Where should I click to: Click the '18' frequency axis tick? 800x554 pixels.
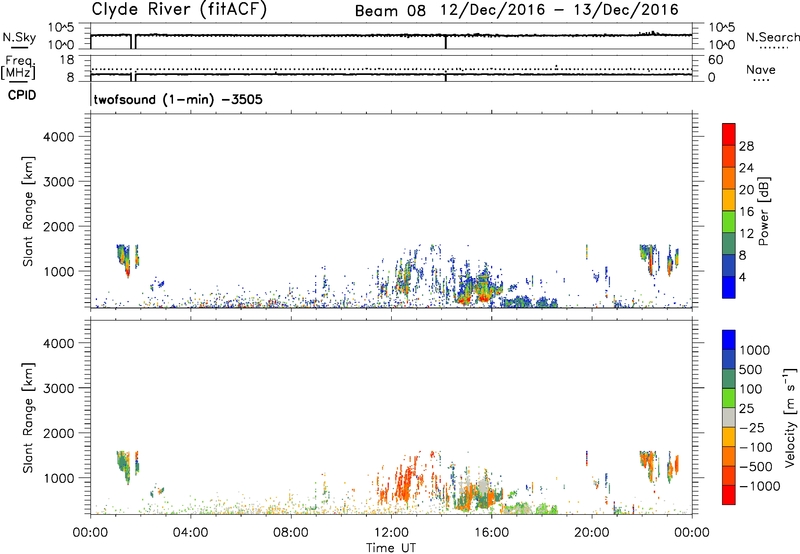pos(67,60)
